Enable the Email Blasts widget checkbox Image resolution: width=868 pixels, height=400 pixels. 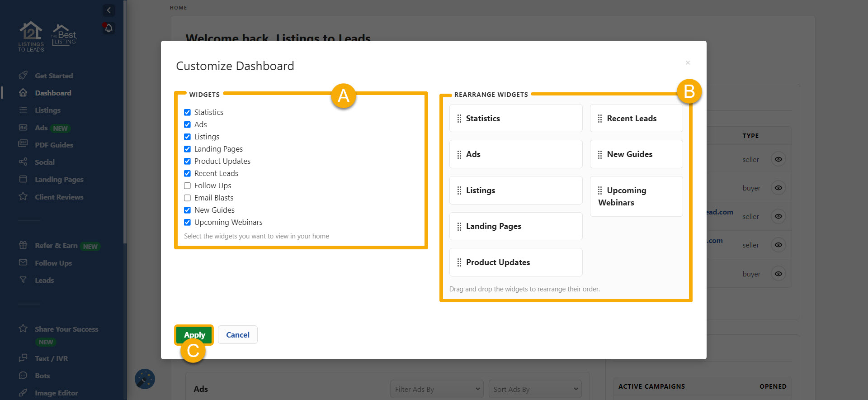point(187,198)
